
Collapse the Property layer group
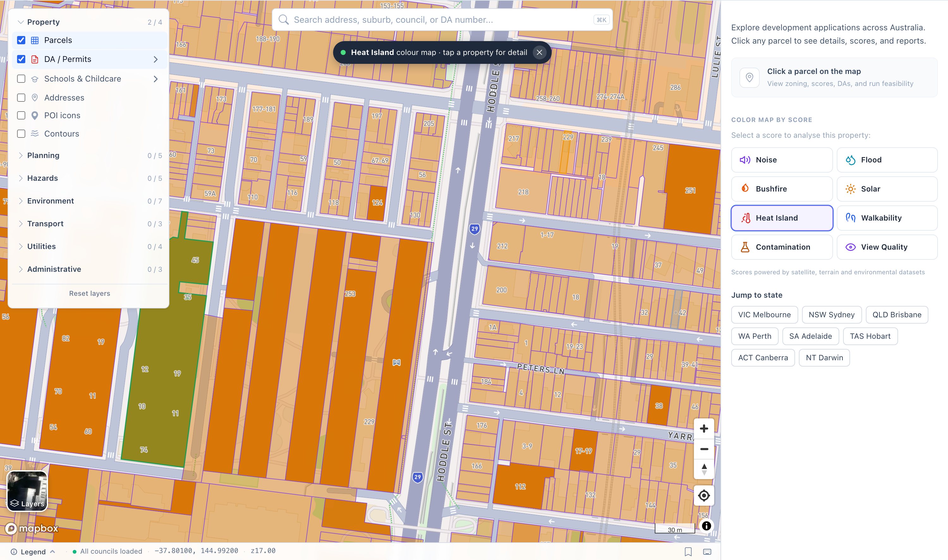pyautogui.click(x=90, y=22)
